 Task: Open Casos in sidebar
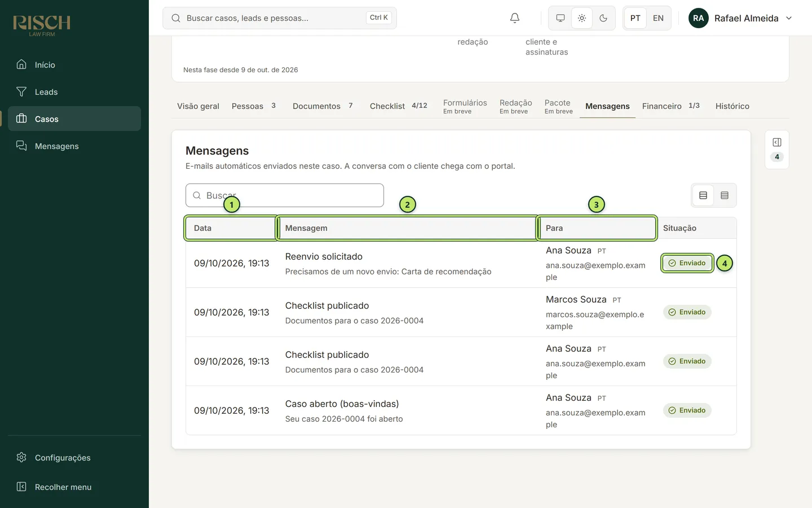coord(74,119)
